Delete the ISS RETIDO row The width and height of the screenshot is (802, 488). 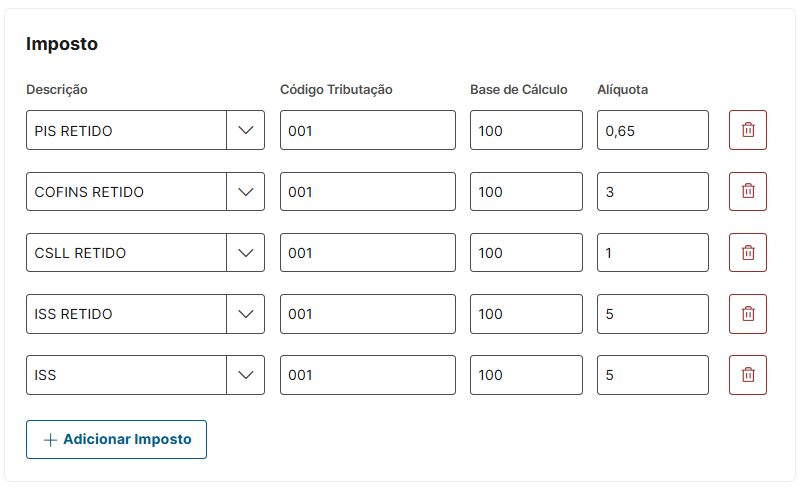pos(748,314)
